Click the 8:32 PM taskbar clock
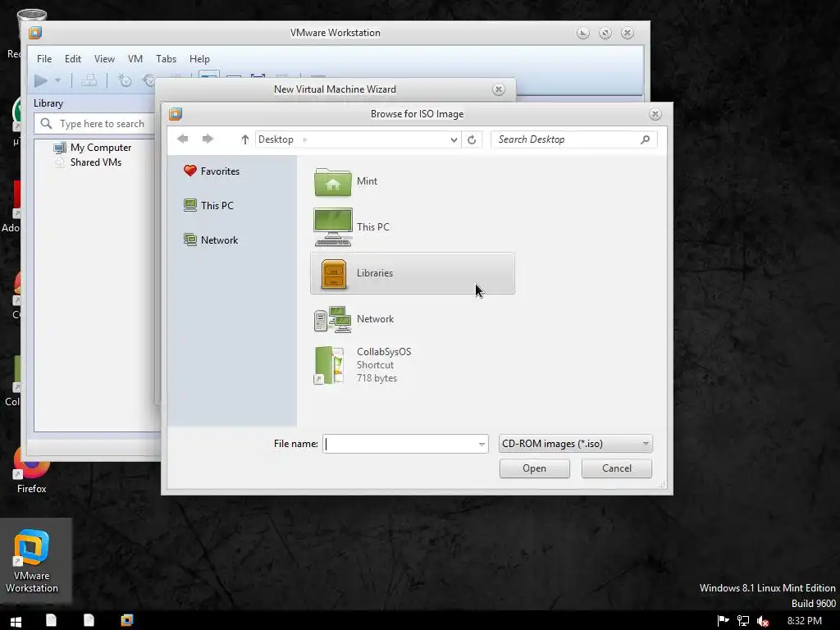 (804, 621)
